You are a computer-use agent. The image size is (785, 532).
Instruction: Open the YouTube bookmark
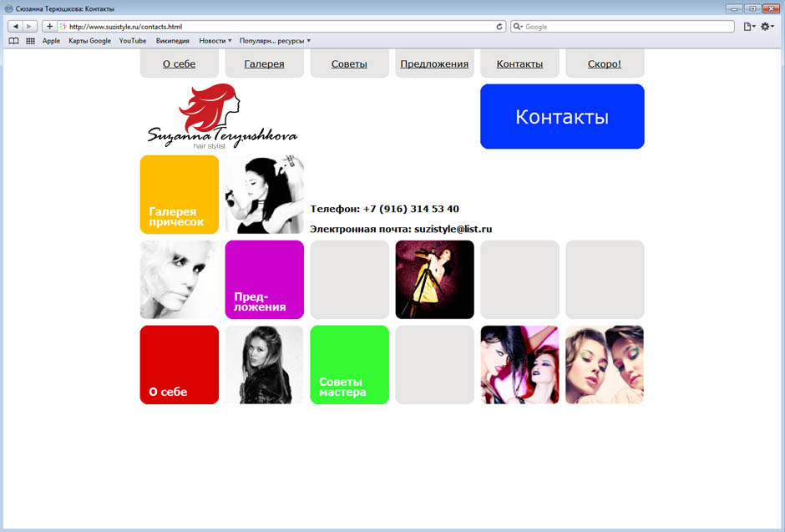pyautogui.click(x=133, y=41)
